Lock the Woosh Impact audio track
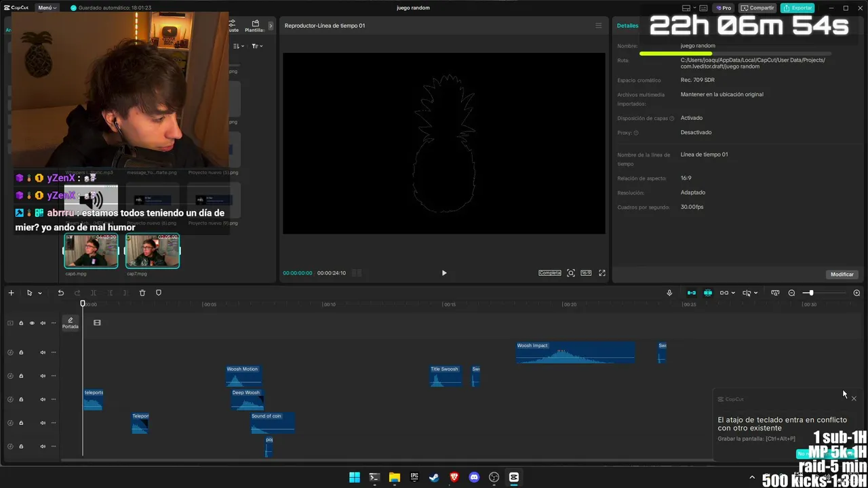The width and height of the screenshot is (868, 488). pos(21,352)
